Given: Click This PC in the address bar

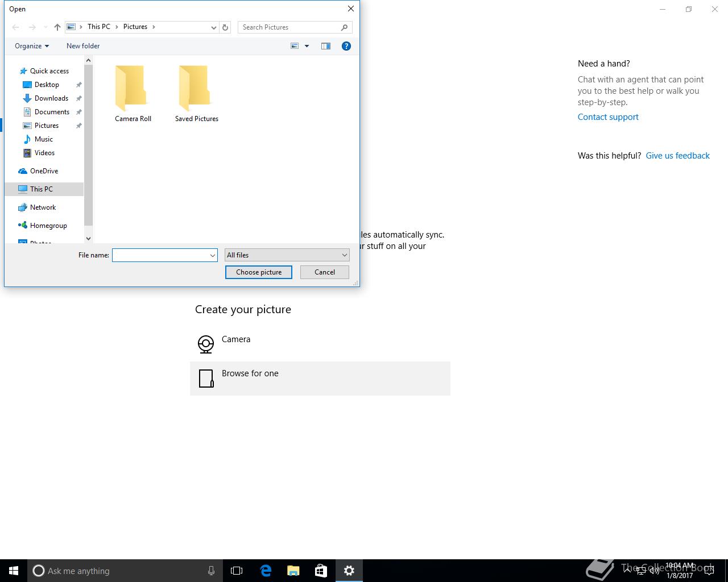Looking at the screenshot, I should tap(99, 27).
